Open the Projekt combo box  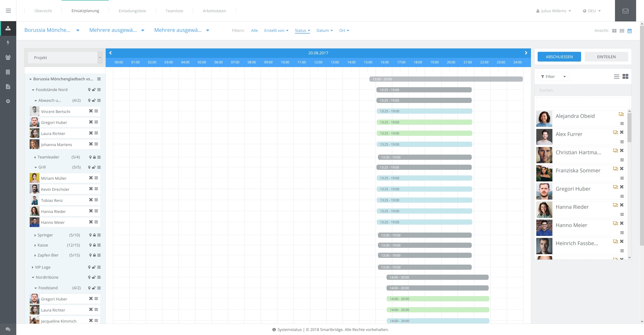tap(65, 58)
